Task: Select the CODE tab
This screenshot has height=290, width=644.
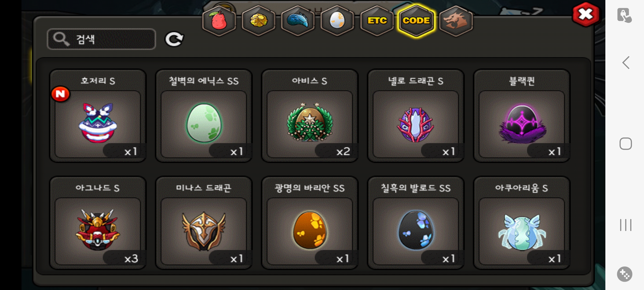Action: point(416,21)
